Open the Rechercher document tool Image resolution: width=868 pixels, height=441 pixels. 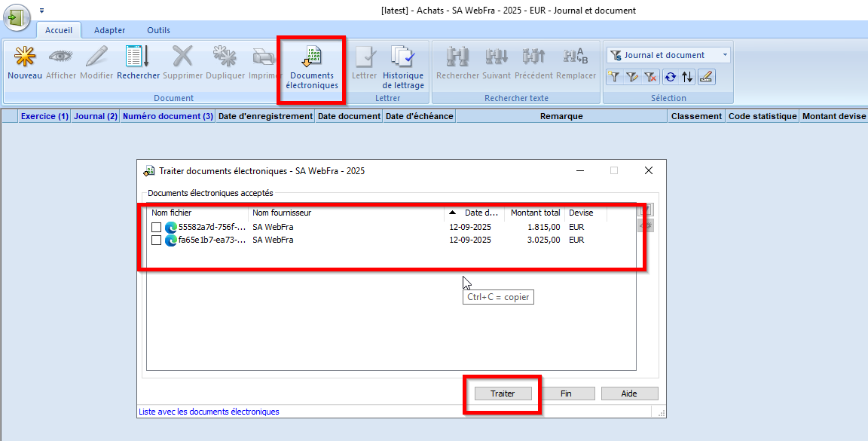pyautogui.click(x=138, y=63)
